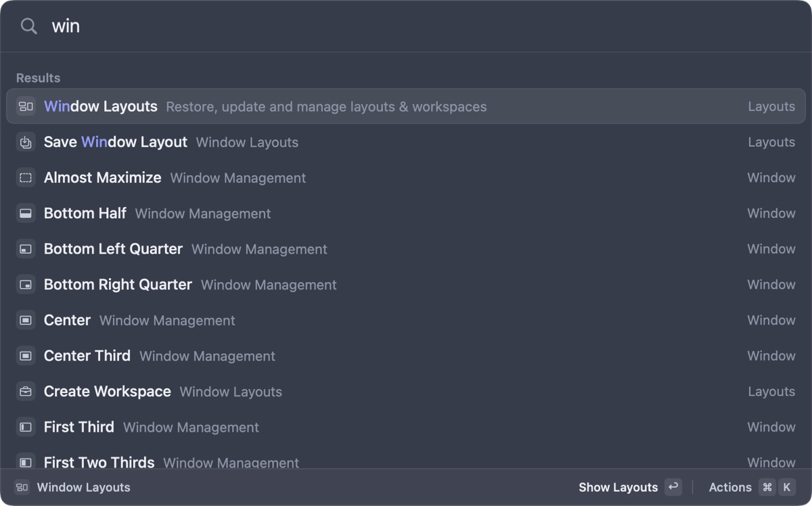Click the Results section header
Screen dimensions: 812x506
(38, 78)
